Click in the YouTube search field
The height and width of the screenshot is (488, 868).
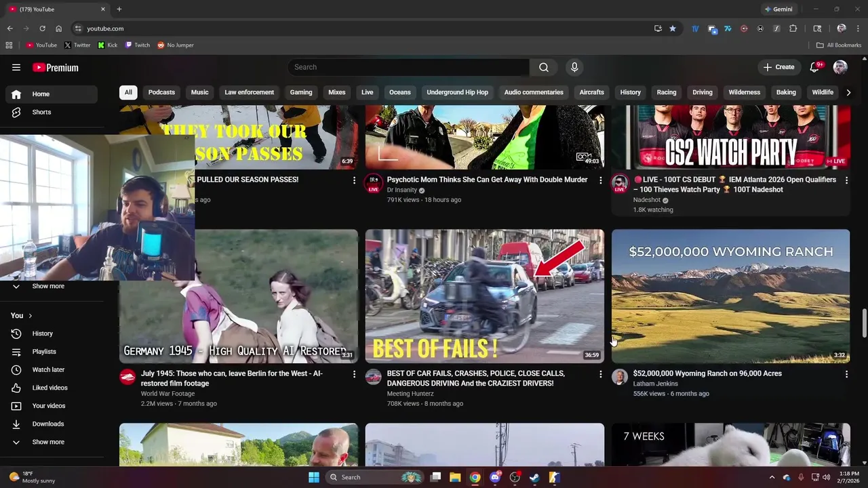[x=408, y=67]
